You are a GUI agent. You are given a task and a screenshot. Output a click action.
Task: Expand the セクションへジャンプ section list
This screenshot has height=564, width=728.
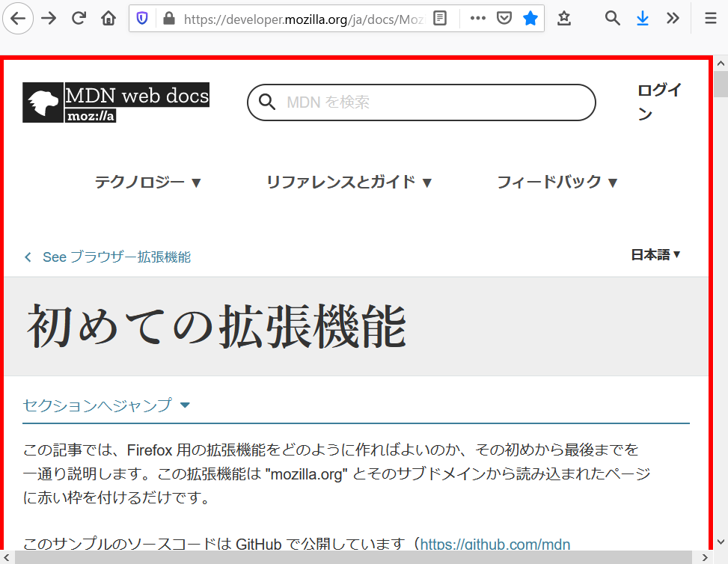106,405
